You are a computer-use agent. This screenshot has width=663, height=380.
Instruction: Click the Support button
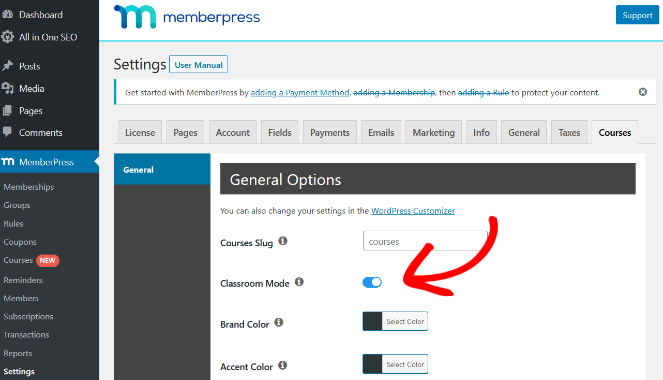(x=637, y=15)
